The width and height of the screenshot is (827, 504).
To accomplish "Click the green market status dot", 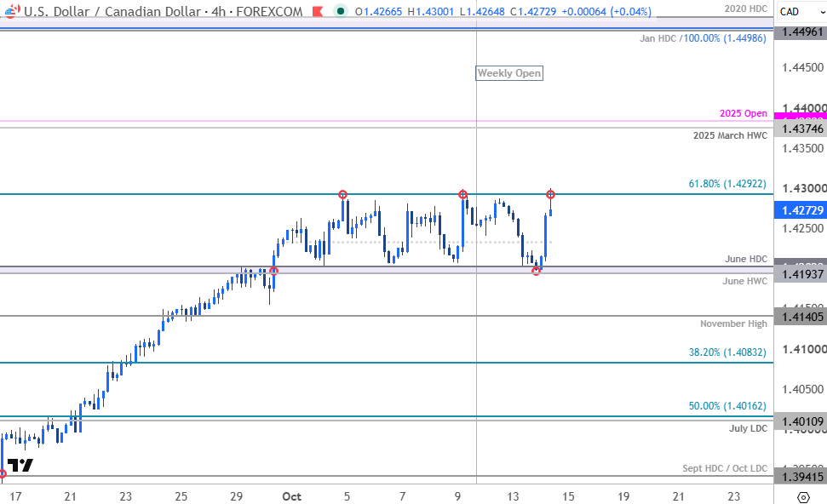I will [341, 11].
